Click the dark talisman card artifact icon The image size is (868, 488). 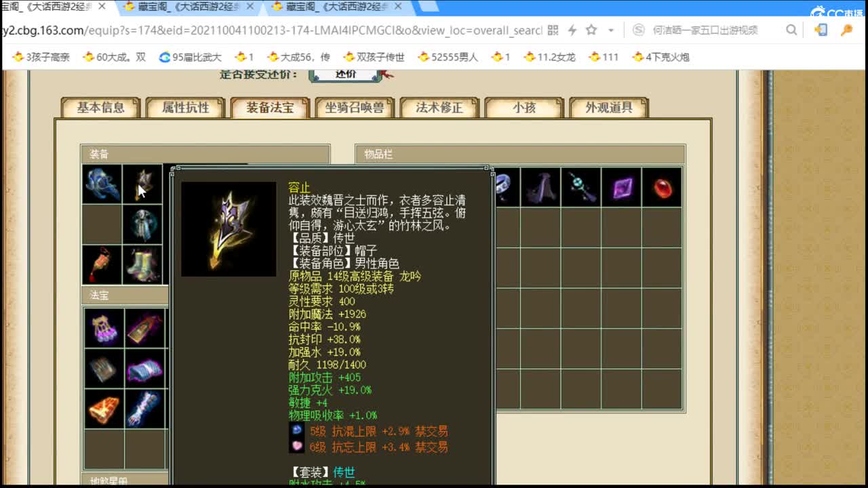(x=145, y=327)
